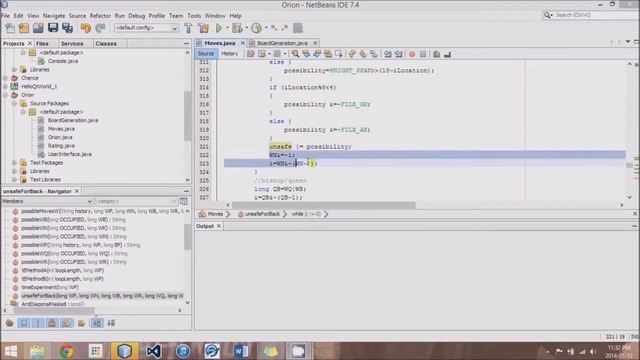
Task: Switch to the Services tab
Action: coord(72,43)
